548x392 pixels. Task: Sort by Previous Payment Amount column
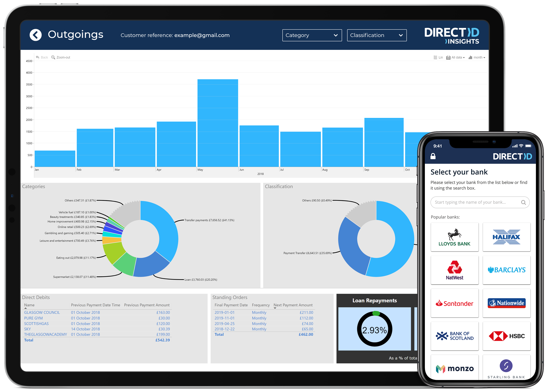(147, 305)
